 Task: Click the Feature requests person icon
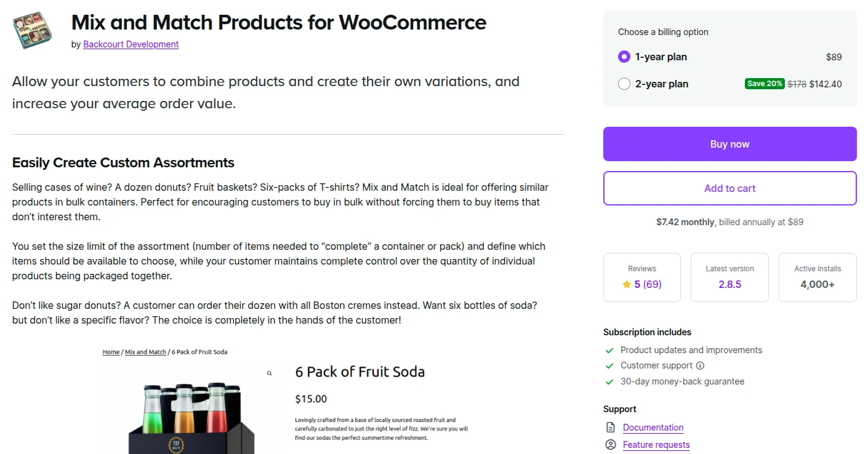tap(611, 445)
